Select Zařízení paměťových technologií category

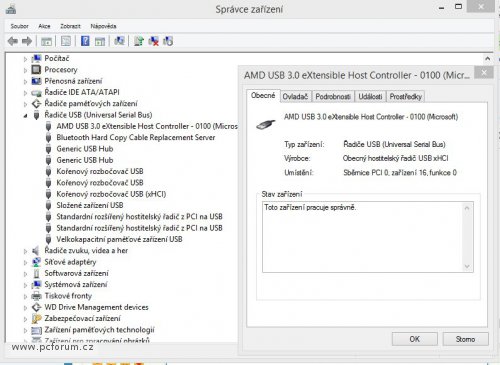point(99,330)
